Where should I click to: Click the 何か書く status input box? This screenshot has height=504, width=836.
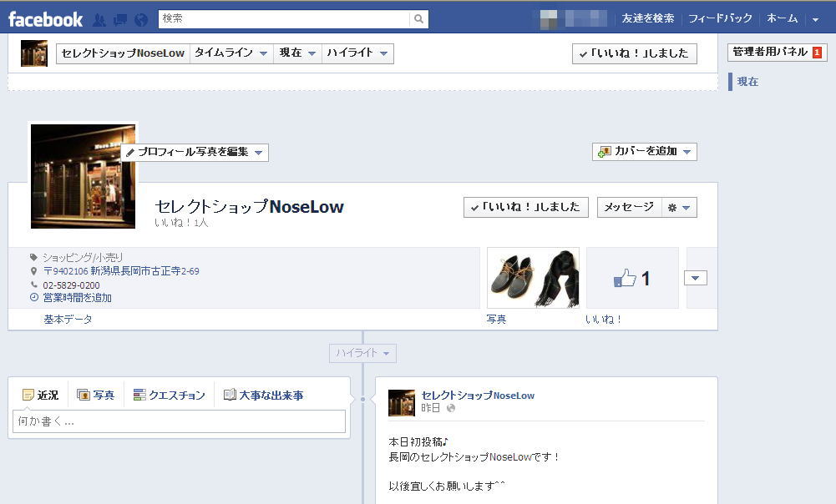179,421
